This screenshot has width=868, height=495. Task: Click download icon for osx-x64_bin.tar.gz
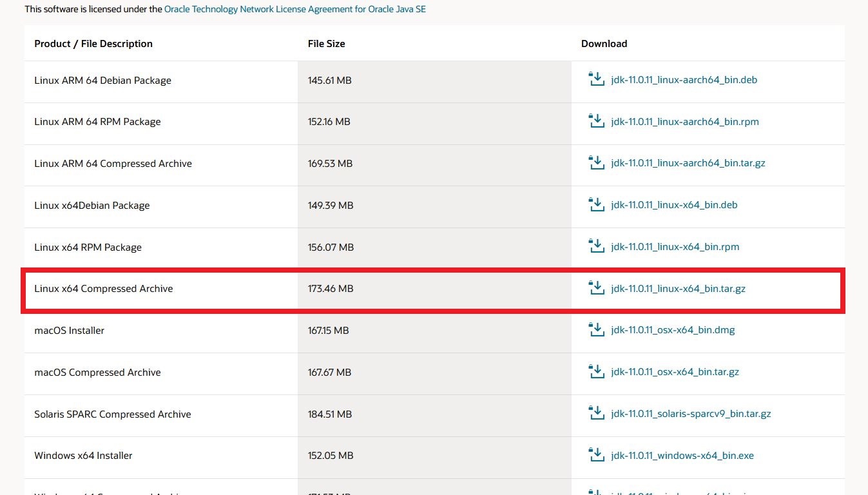(x=597, y=371)
